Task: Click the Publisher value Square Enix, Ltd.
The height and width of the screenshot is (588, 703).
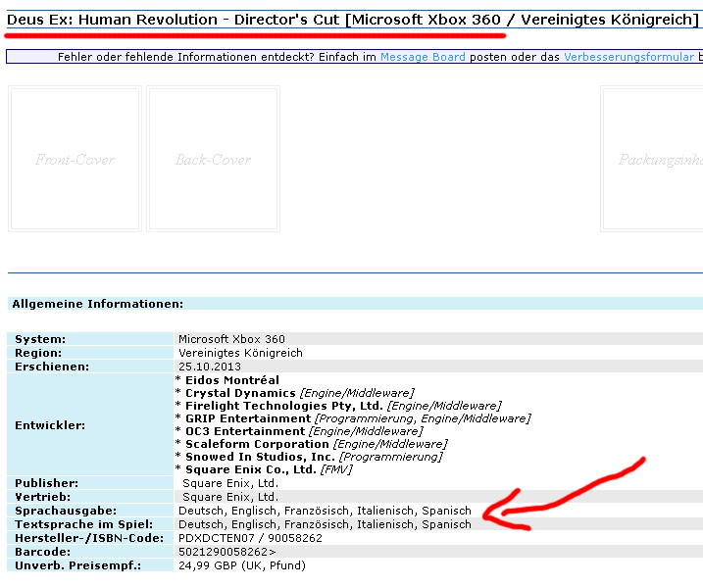Action: coord(230,483)
